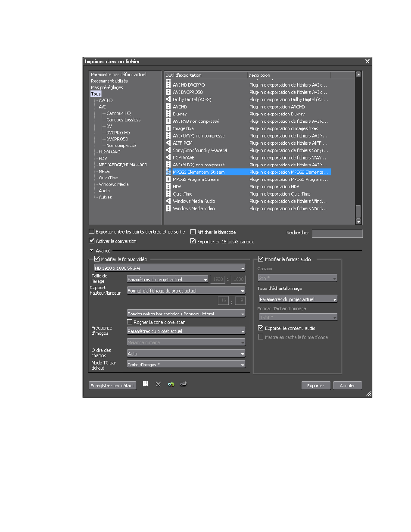Image resolution: width=411 pixels, height=532 pixels.
Task: Open the Mode TC par défaut dropdown
Action: [186, 364]
